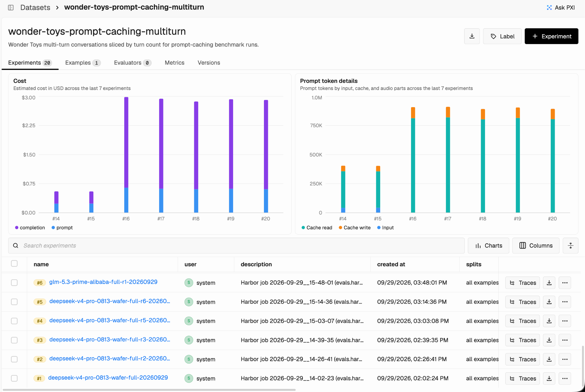Download experiment #5 results
This screenshot has width=585, height=392.
[549, 302]
